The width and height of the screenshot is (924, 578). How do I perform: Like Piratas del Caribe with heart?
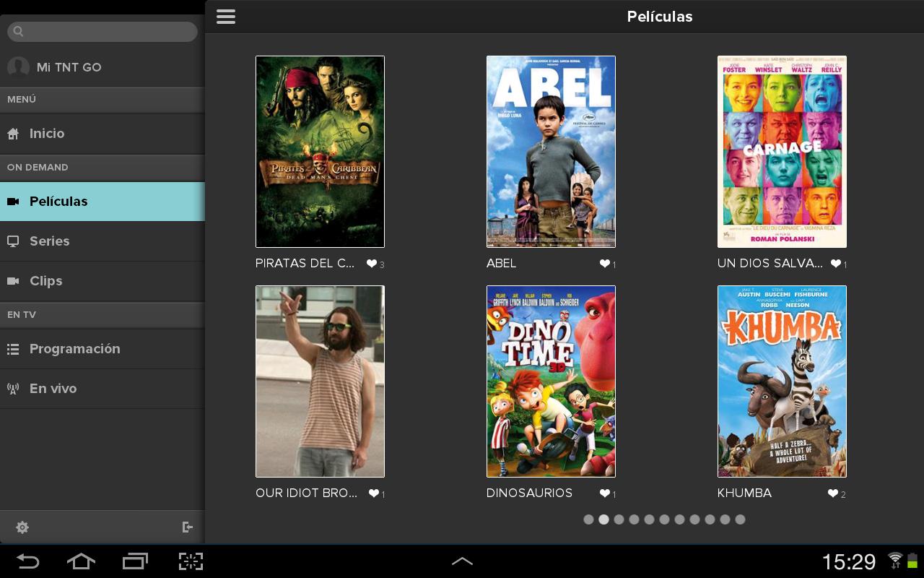tap(372, 264)
